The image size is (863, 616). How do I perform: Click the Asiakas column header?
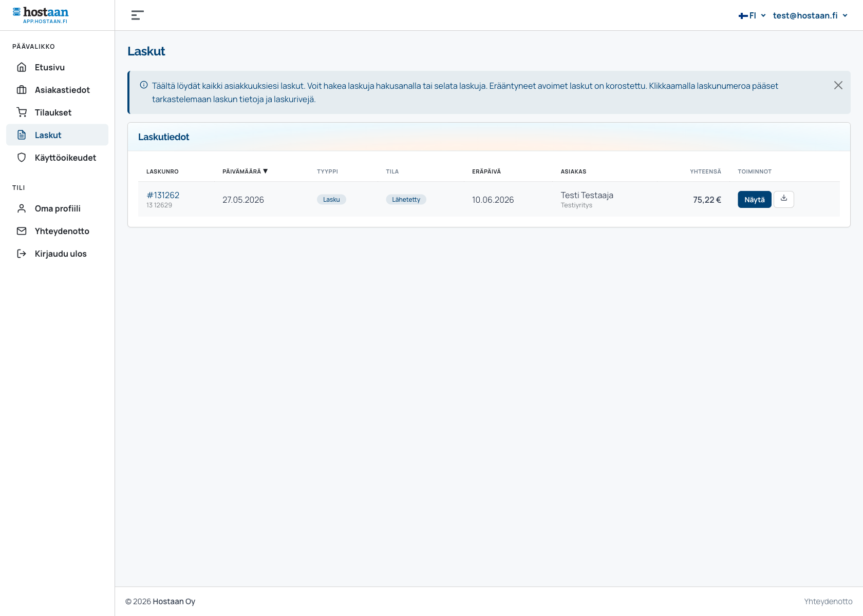[573, 171]
